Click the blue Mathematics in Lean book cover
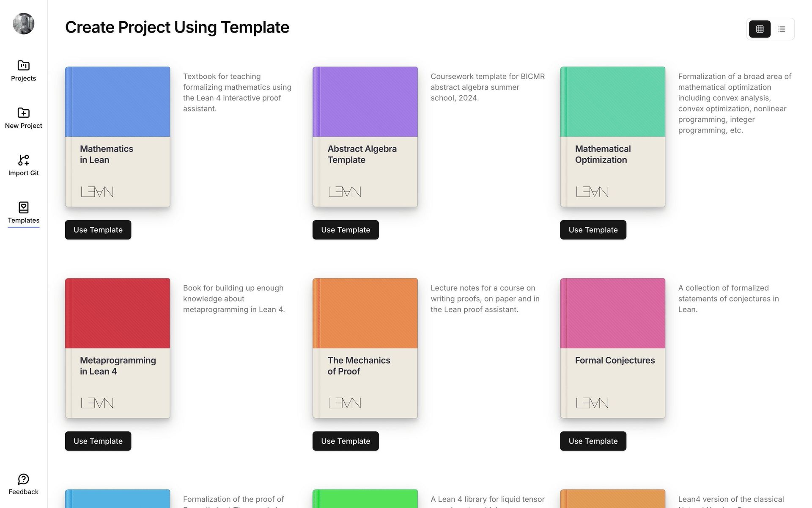Viewport: 812px width, 508px height. pyautogui.click(x=118, y=137)
